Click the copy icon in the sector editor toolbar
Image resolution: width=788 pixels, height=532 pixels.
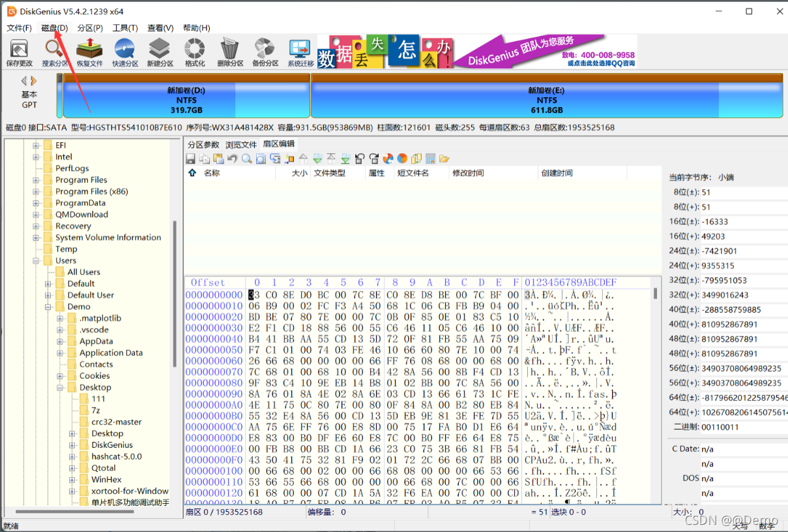(x=205, y=158)
